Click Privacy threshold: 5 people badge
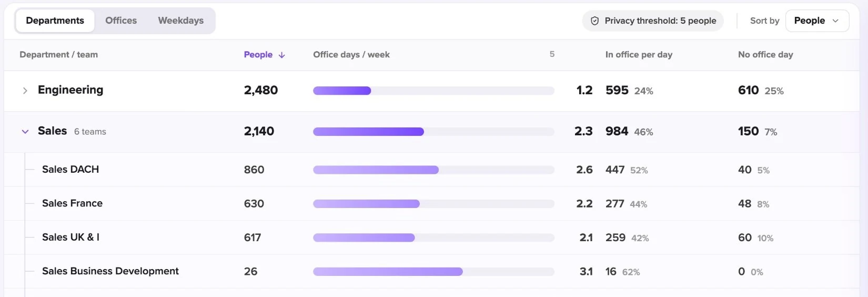This screenshot has width=868, height=297. point(653,21)
